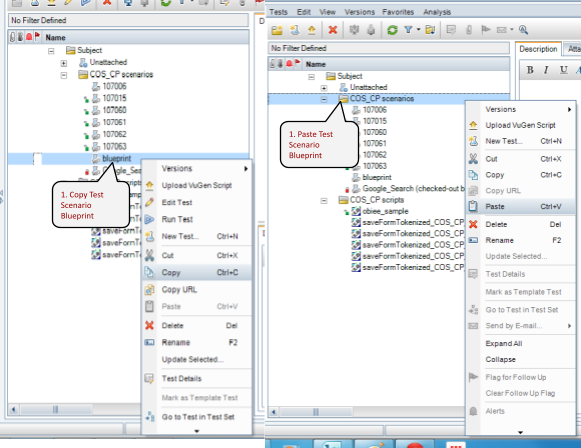Click scissors icon beside Cut in right menu
Image resolution: width=581 pixels, height=448 pixels.
[473, 159]
